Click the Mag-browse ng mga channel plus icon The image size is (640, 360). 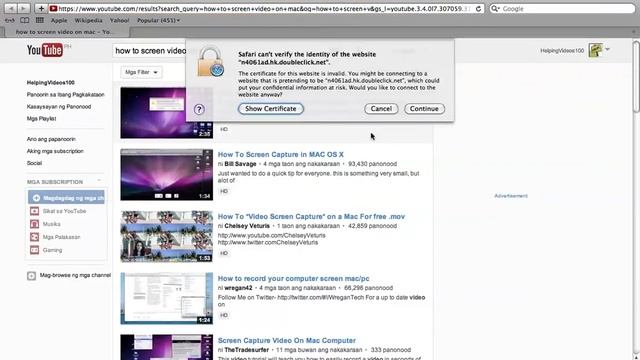tap(31, 276)
